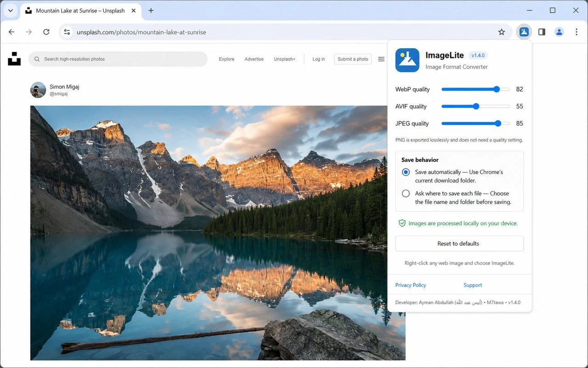Click the Images are processed locally notice
The image size is (588, 368).
[458, 223]
